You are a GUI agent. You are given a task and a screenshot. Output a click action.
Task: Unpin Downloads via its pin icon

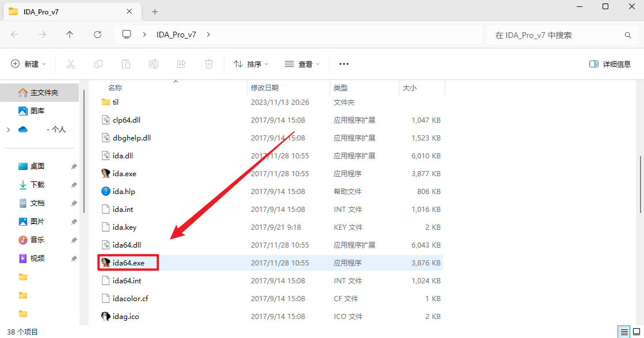(74, 185)
